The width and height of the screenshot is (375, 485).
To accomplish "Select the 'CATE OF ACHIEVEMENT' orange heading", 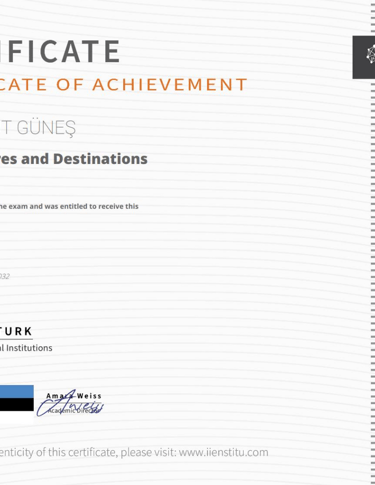I will tap(123, 84).
